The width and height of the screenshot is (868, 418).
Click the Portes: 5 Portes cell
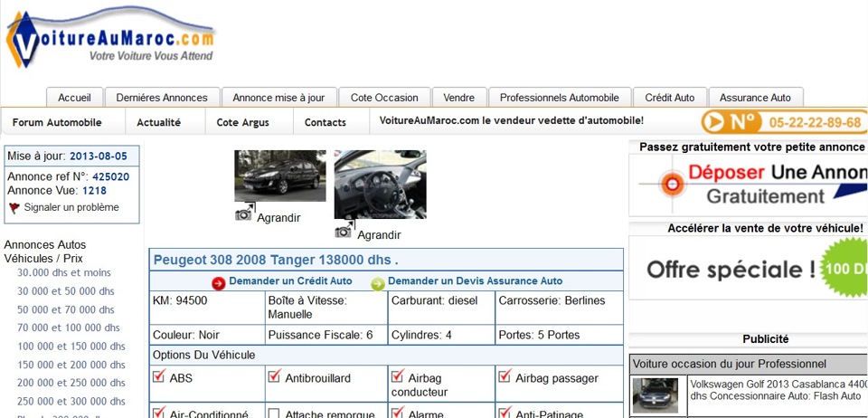pyautogui.click(x=559, y=335)
